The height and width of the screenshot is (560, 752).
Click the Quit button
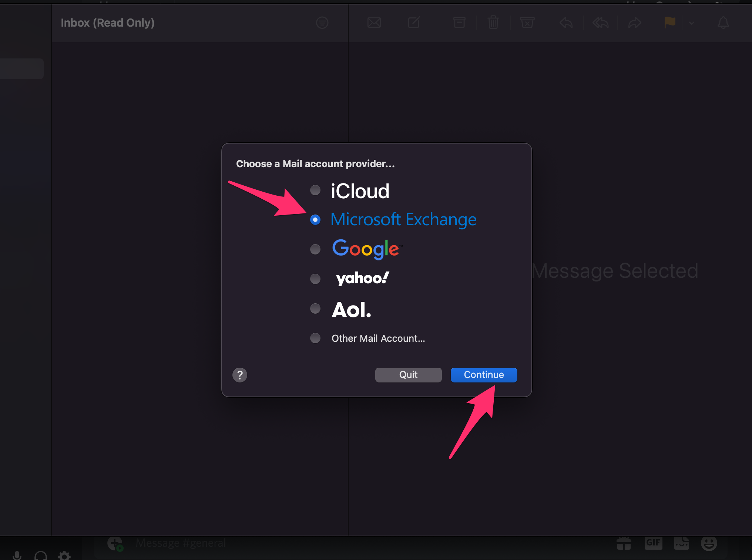(408, 375)
